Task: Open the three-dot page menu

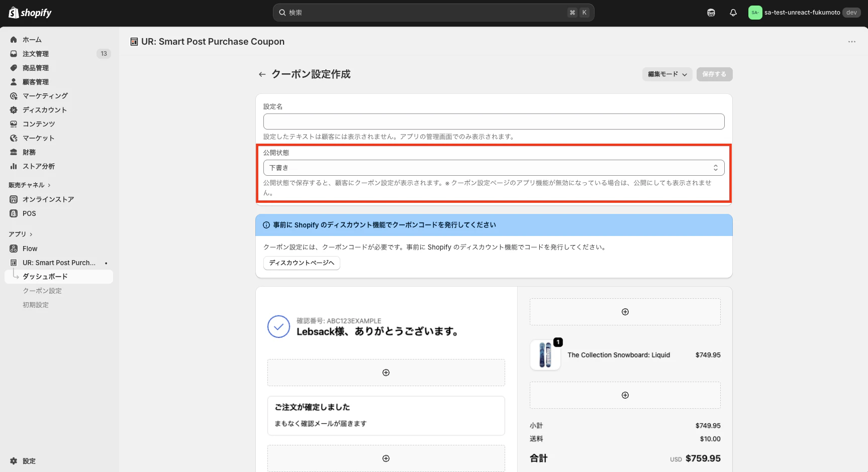Action: (x=851, y=42)
